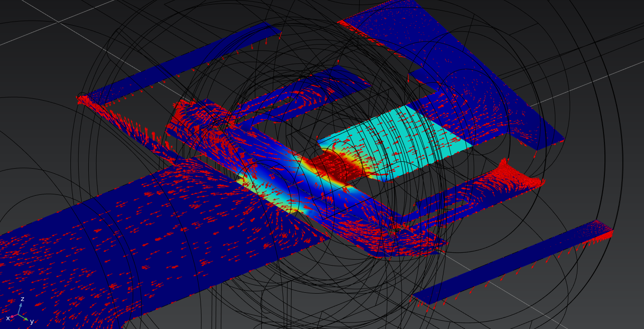This screenshot has width=644, height=329.
Task: Click the white z label on the axis triad
Action: (x=22, y=299)
